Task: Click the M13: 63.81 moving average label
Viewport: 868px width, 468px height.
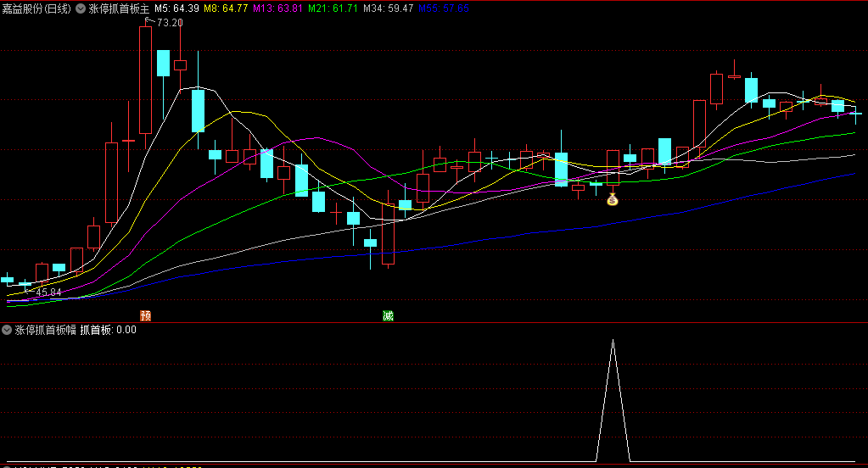Action: pyautogui.click(x=277, y=8)
